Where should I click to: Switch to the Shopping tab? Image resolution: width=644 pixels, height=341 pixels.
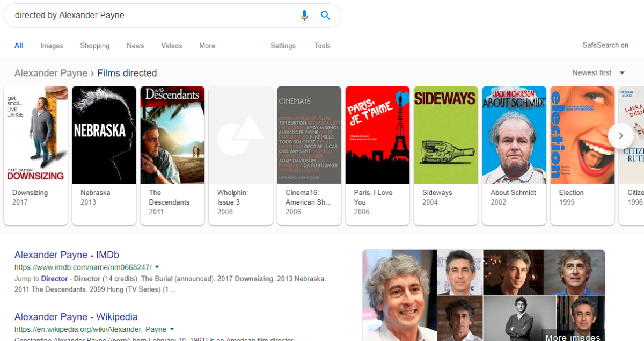click(x=95, y=46)
